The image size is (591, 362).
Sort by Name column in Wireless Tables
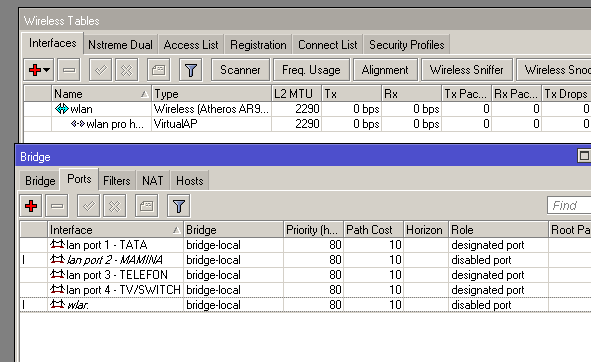[x=101, y=94]
